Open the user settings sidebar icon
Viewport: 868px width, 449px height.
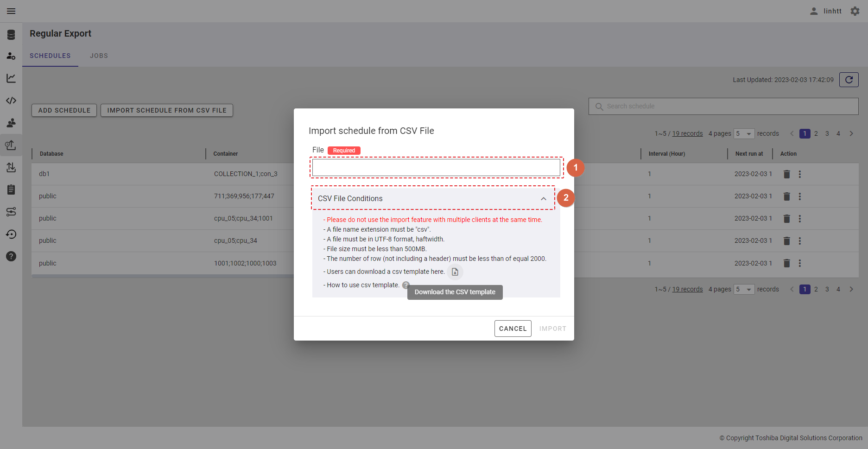point(11,56)
